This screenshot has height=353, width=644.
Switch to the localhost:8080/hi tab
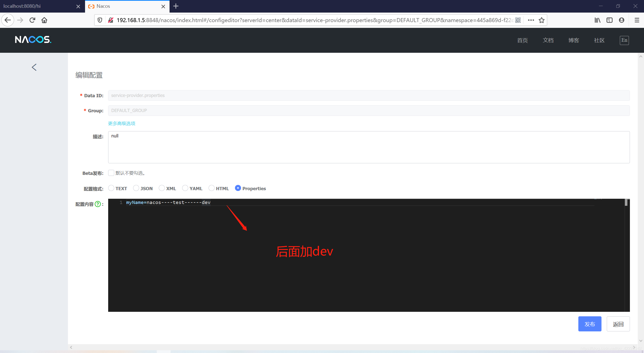point(42,6)
